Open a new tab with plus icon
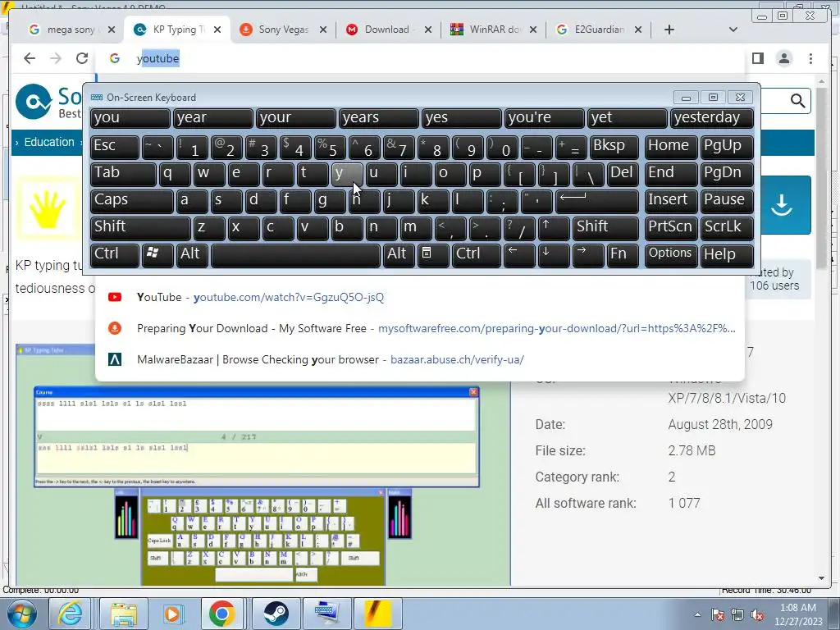 pyautogui.click(x=669, y=30)
